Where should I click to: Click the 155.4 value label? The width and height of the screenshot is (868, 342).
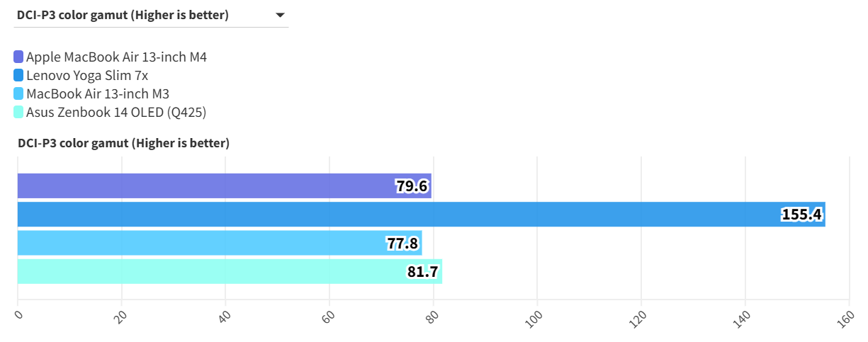tap(802, 215)
